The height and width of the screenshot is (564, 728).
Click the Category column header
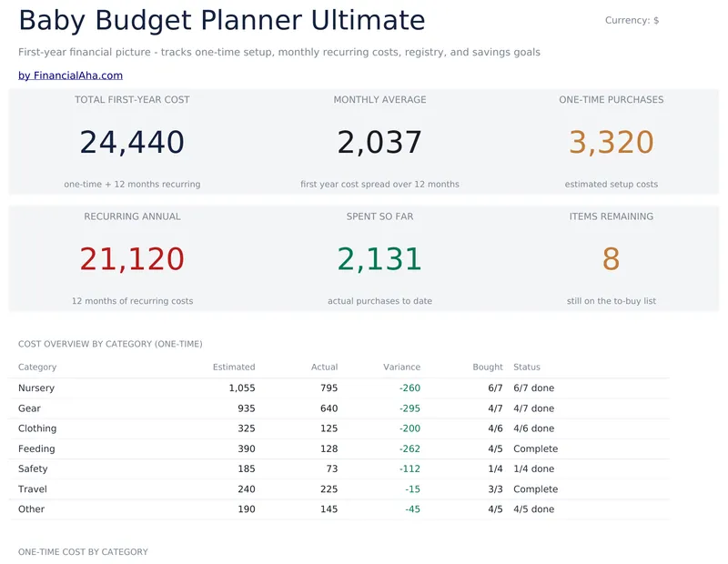[37, 368]
